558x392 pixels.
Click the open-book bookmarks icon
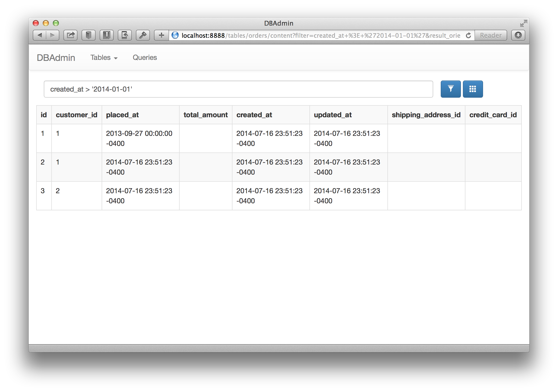[x=89, y=35]
